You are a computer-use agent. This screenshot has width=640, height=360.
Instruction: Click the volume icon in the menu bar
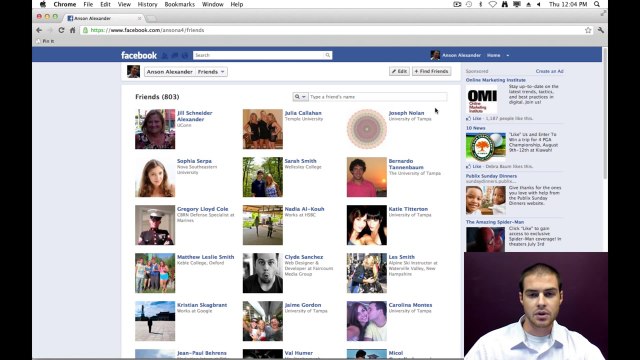coord(539,4)
